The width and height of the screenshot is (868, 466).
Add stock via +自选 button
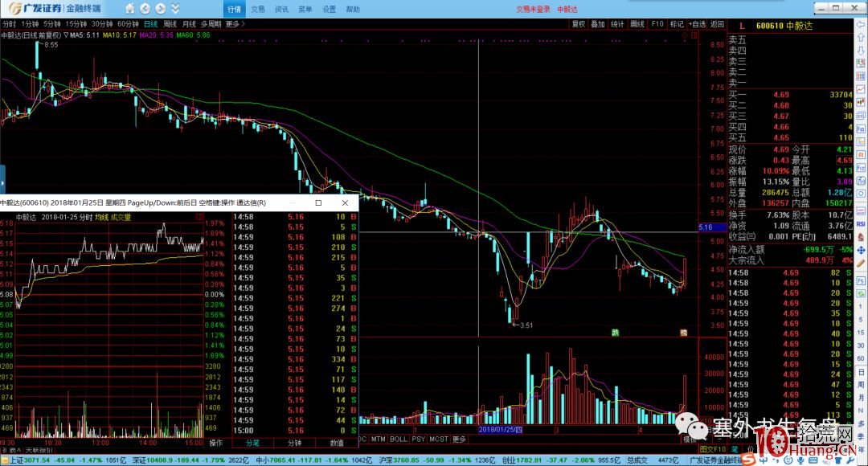point(698,24)
